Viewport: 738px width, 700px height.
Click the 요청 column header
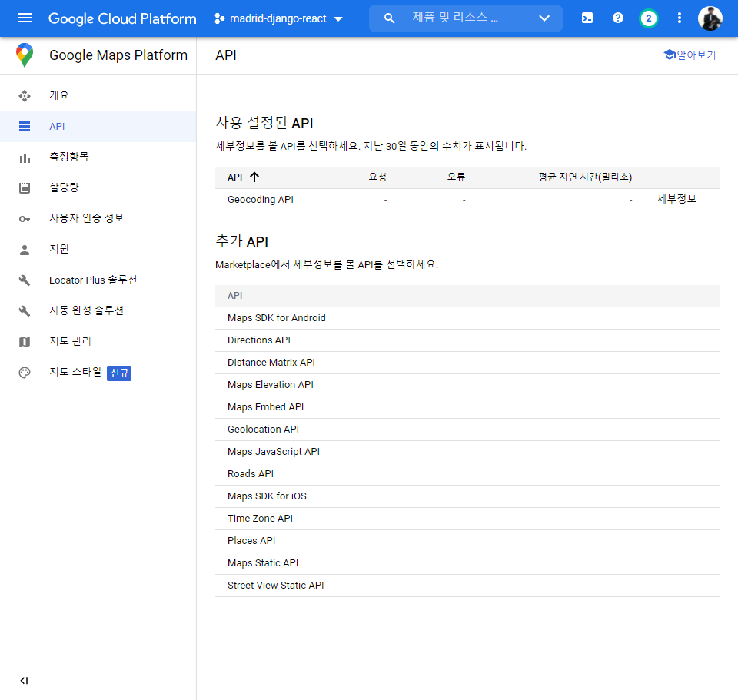377,177
